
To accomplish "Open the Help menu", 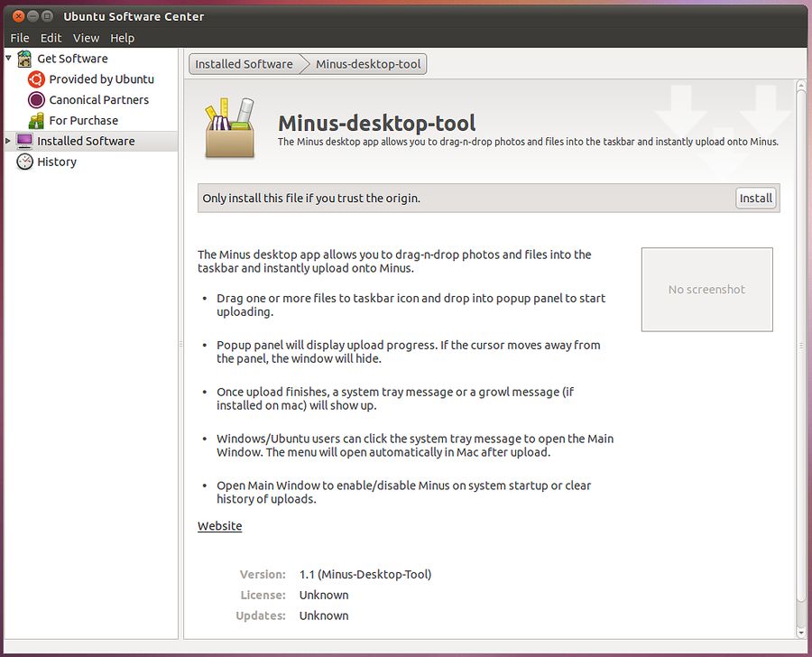I will [x=122, y=38].
